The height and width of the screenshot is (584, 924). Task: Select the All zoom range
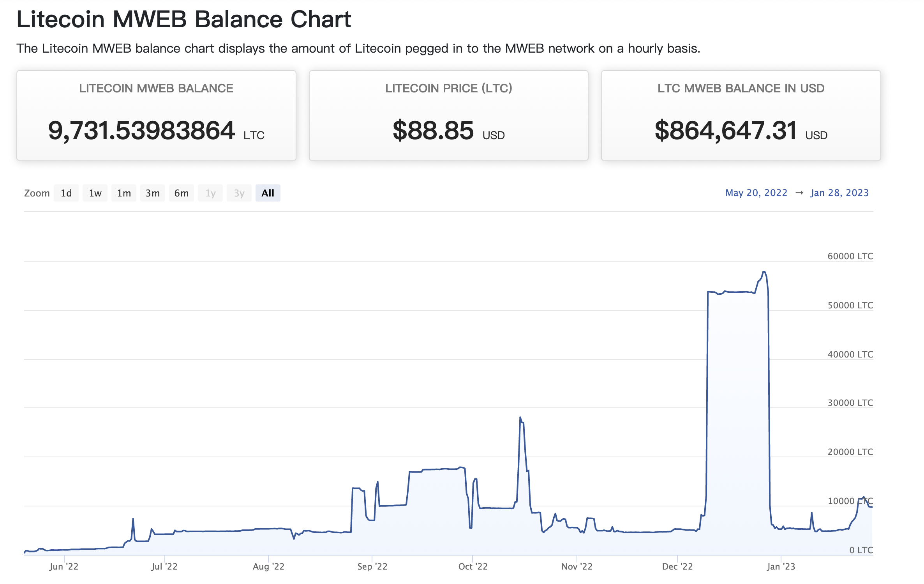pyautogui.click(x=268, y=193)
